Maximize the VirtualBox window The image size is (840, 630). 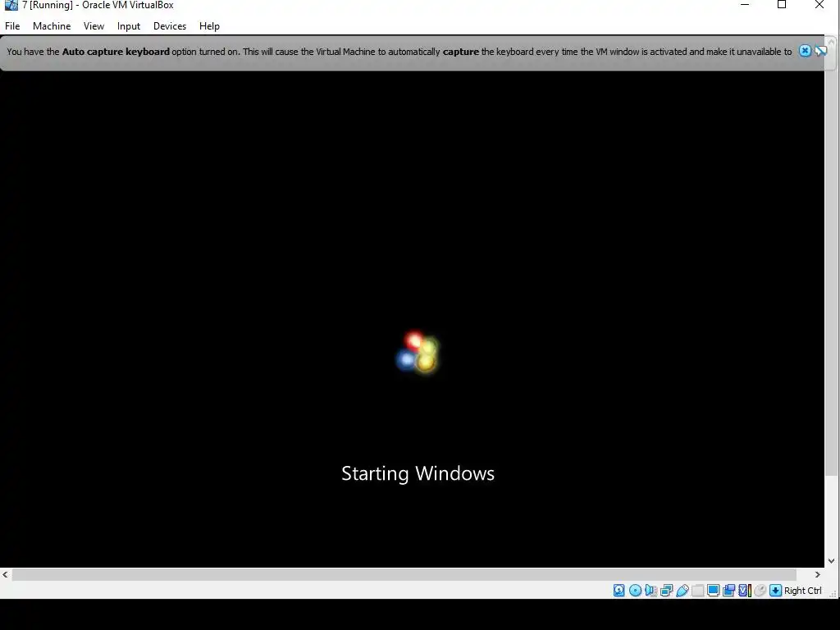coord(782,5)
